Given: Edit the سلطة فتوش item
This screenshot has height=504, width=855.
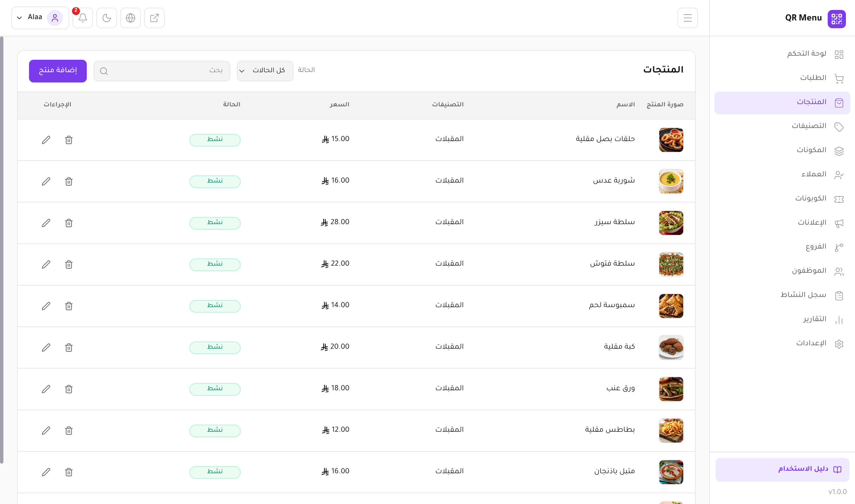Looking at the screenshot, I should [46, 265].
